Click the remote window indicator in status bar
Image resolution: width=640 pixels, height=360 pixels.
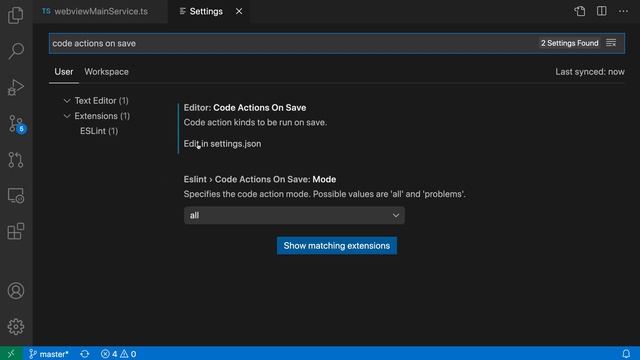coord(11,353)
